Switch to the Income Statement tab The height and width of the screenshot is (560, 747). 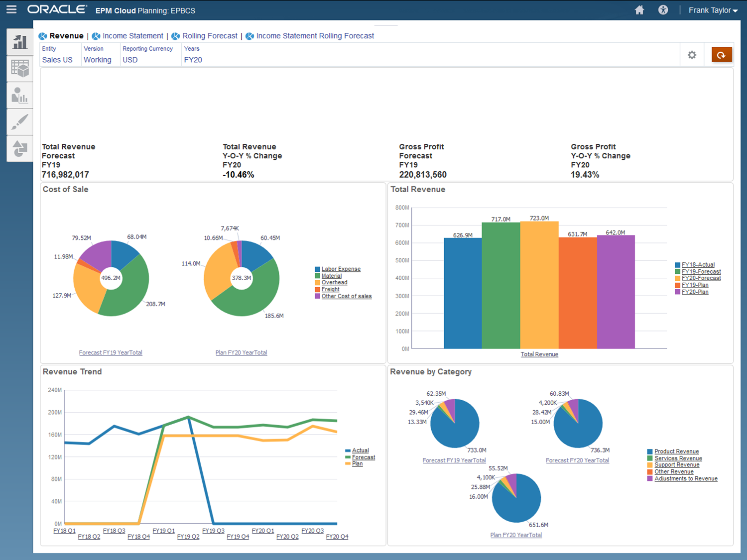133,36
